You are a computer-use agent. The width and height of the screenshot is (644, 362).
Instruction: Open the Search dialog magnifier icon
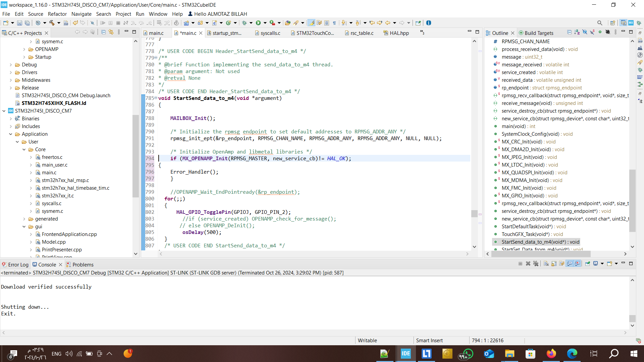click(x=600, y=23)
